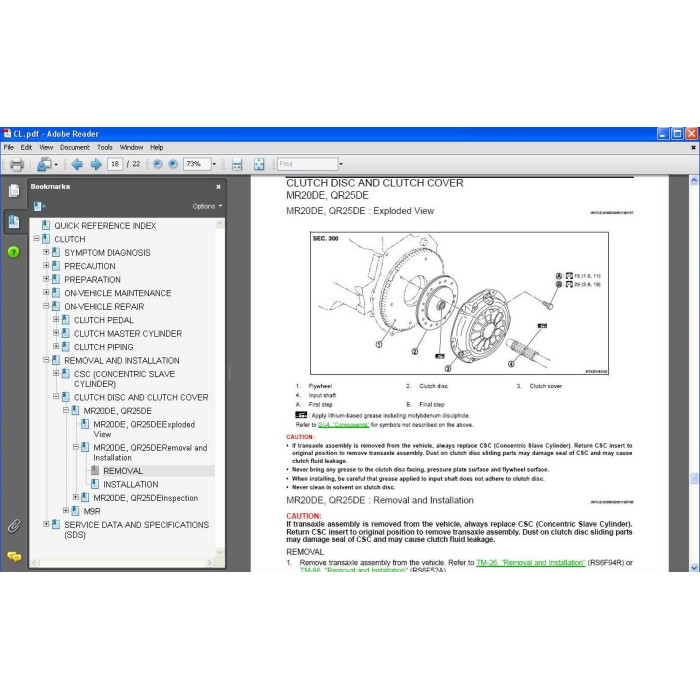Click the page number field
This screenshot has height=700, width=700.
(x=115, y=164)
